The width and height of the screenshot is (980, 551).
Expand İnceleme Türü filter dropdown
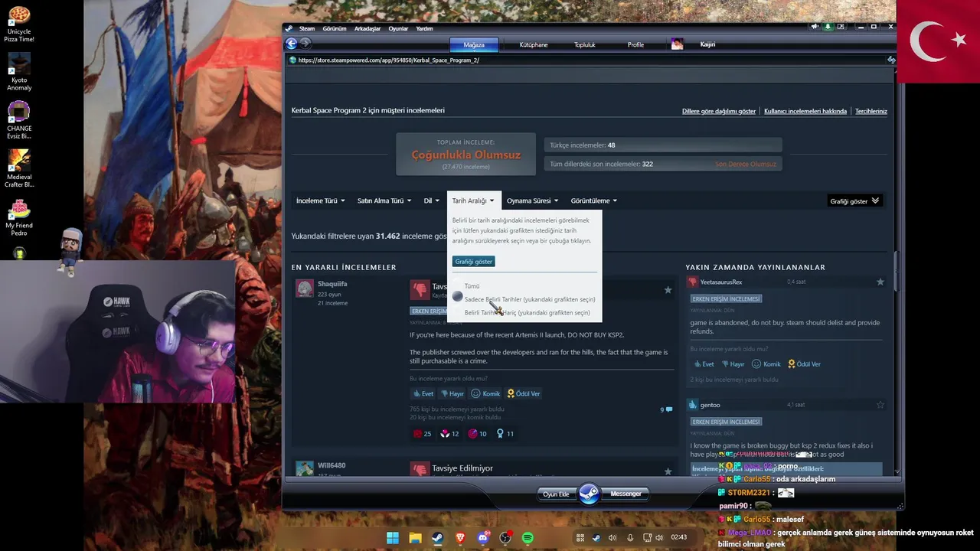pyautogui.click(x=320, y=201)
